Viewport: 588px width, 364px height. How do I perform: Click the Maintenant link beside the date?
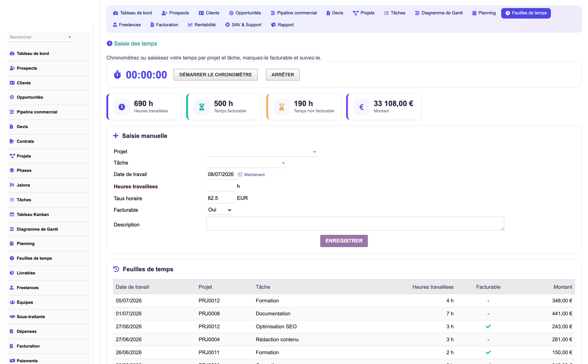click(x=254, y=175)
